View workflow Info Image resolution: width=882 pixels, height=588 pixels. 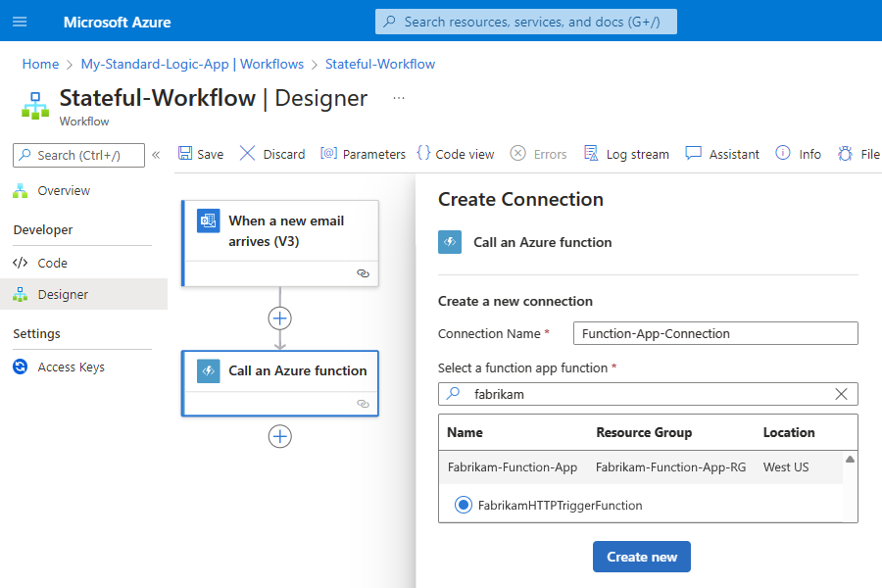pos(798,154)
